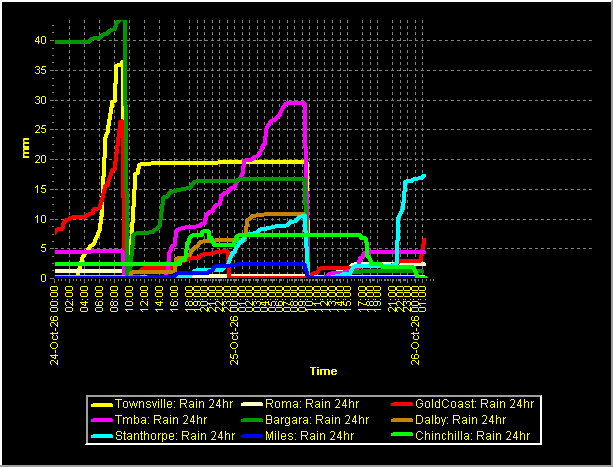Select the 'GoldCoast: Rain 24hr' legend label
This screenshot has height=467, width=613.
pos(475,404)
